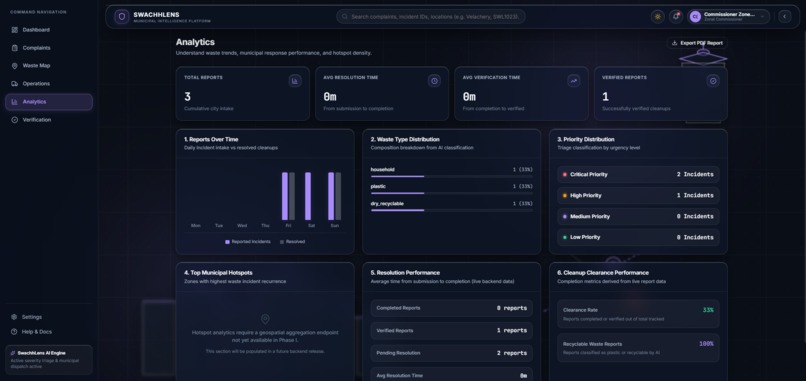
Task: Click the Commissioner avatar circle
Action: pos(695,17)
